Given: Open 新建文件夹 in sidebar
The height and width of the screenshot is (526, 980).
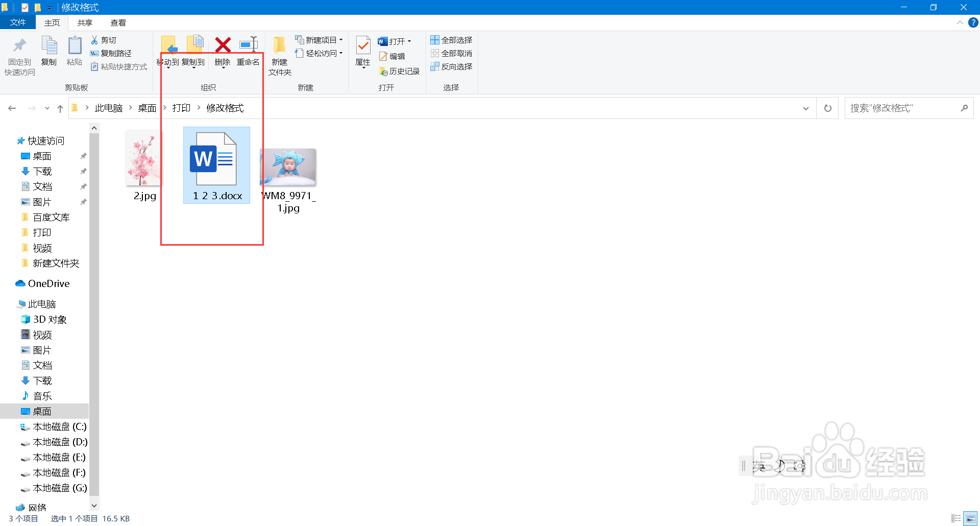Looking at the screenshot, I should (56, 263).
